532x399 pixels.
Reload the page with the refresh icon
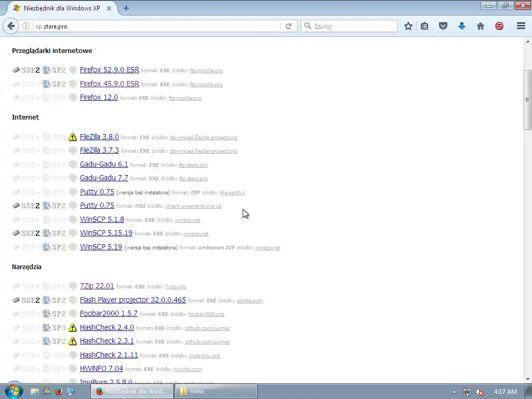point(288,26)
